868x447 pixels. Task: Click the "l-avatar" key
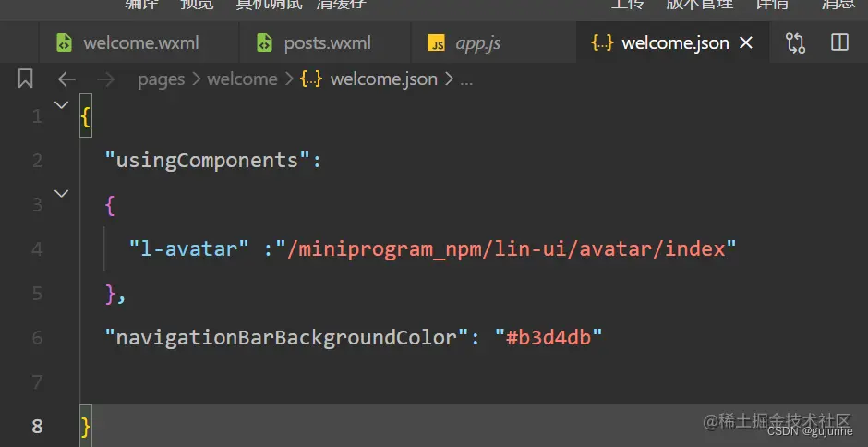point(189,248)
